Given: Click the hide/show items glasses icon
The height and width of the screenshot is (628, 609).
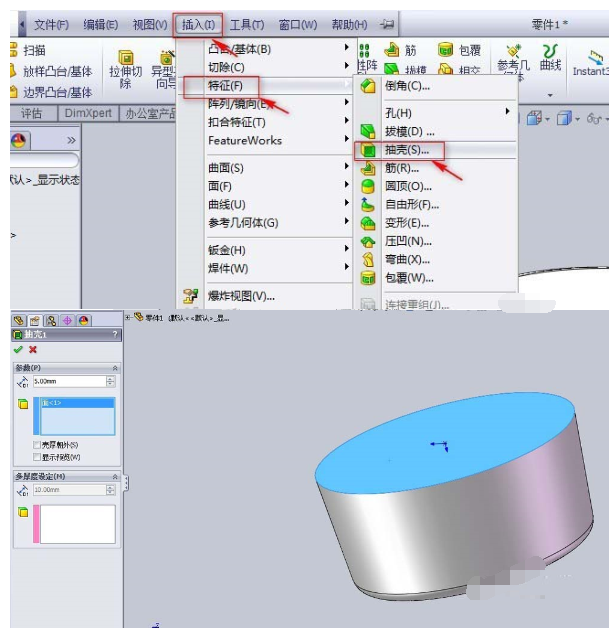Looking at the screenshot, I should (594, 119).
